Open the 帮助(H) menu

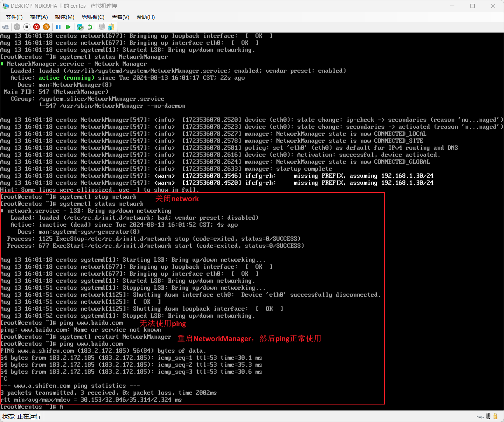[x=146, y=17]
